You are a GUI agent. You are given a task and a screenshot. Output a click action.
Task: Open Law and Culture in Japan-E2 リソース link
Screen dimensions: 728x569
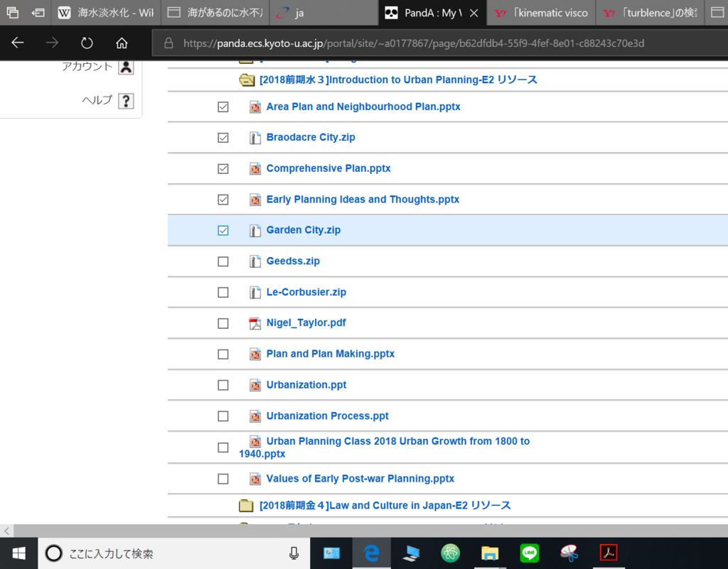[385, 506]
